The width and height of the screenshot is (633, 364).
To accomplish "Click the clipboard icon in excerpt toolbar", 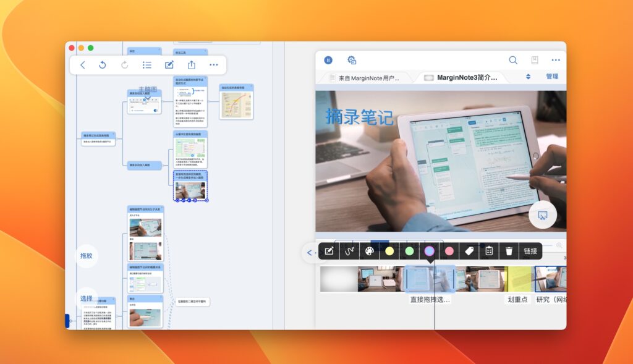I will [x=488, y=250].
